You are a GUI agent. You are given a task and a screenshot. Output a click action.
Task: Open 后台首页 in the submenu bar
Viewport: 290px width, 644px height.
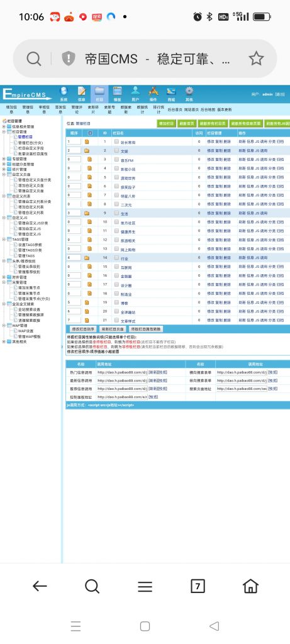pyautogui.click(x=175, y=109)
